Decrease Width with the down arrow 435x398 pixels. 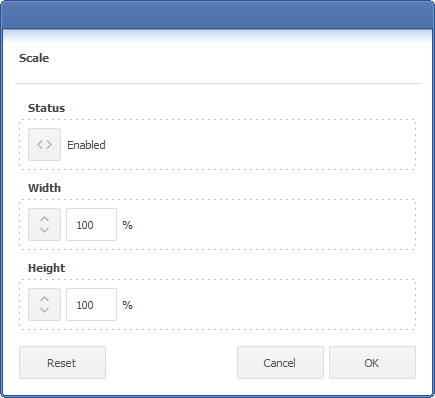[44, 230]
